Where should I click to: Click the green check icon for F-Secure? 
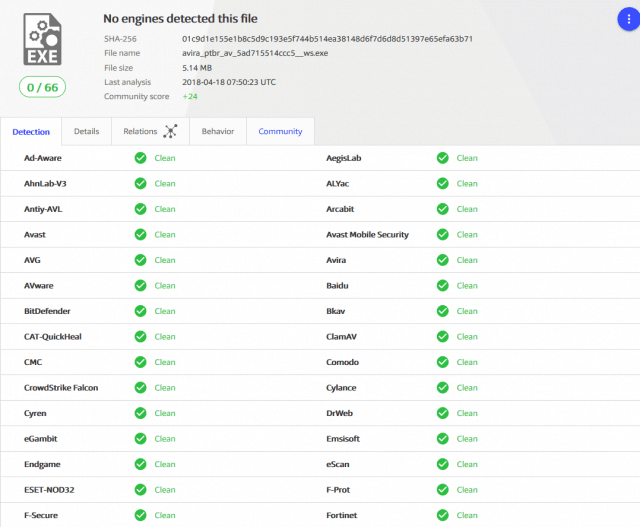tap(140, 515)
